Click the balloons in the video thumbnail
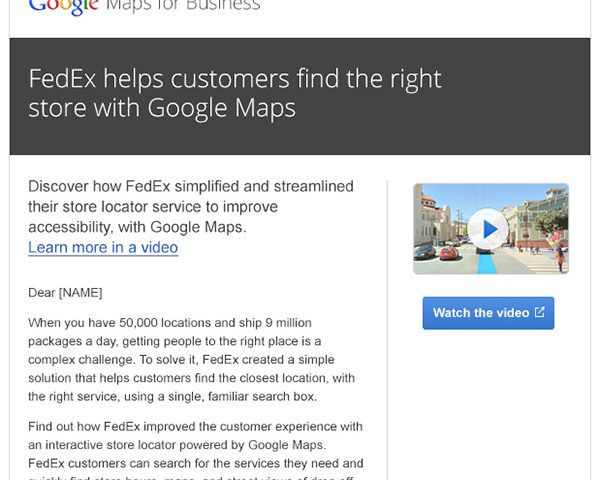 [553, 239]
